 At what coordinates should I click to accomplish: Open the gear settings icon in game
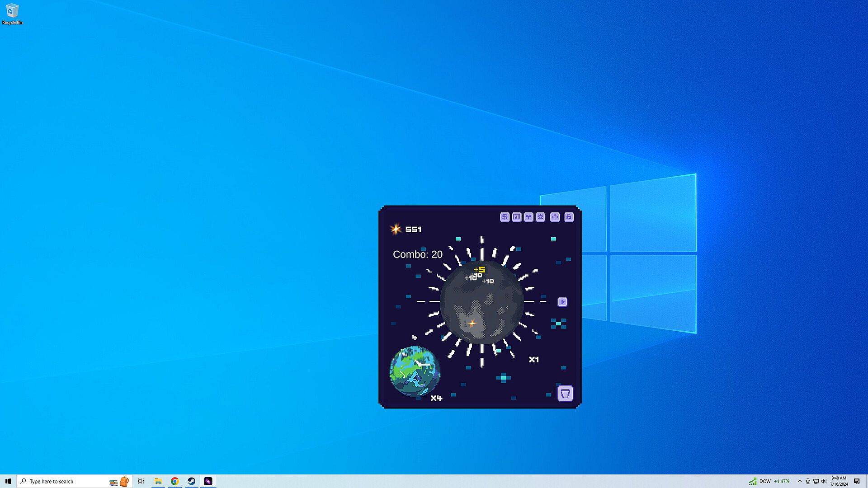click(540, 217)
